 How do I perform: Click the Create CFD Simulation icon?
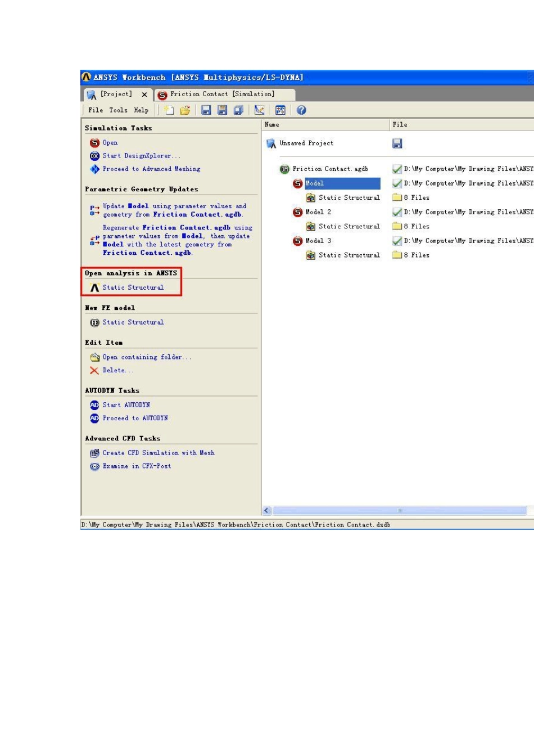coord(94,453)
